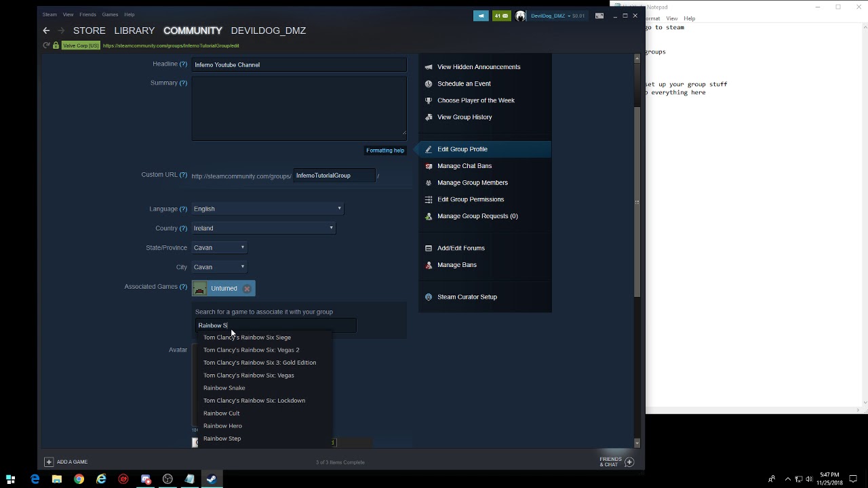Click the Add/Edit Forums icon
This screenshot has height=488, width=868.
click(x=428, y=248)
